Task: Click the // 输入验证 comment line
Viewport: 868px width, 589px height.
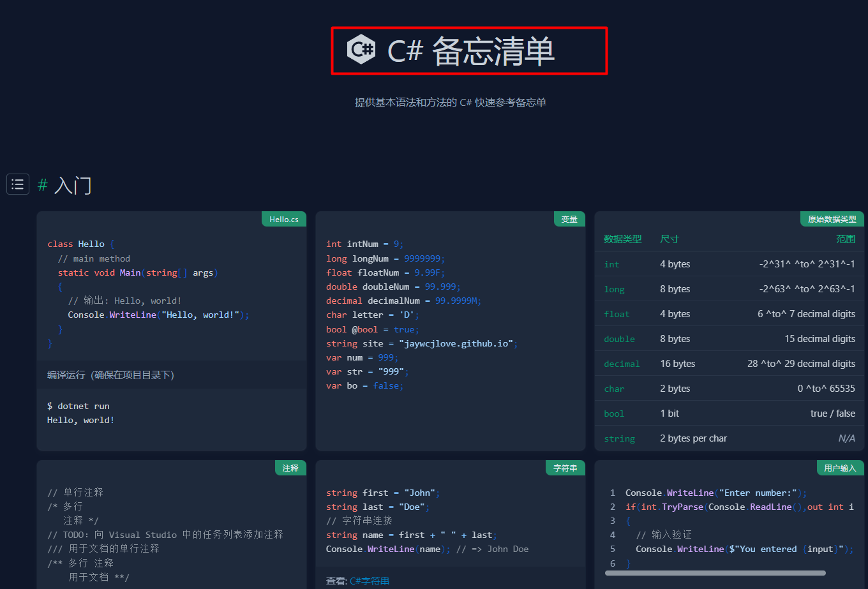Action: [664, 535]
